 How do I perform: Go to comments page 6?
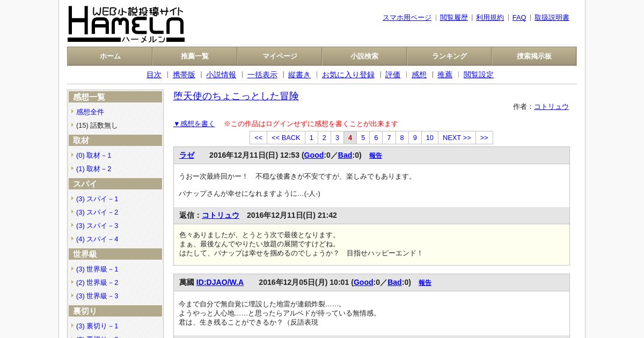click(376, 138)
